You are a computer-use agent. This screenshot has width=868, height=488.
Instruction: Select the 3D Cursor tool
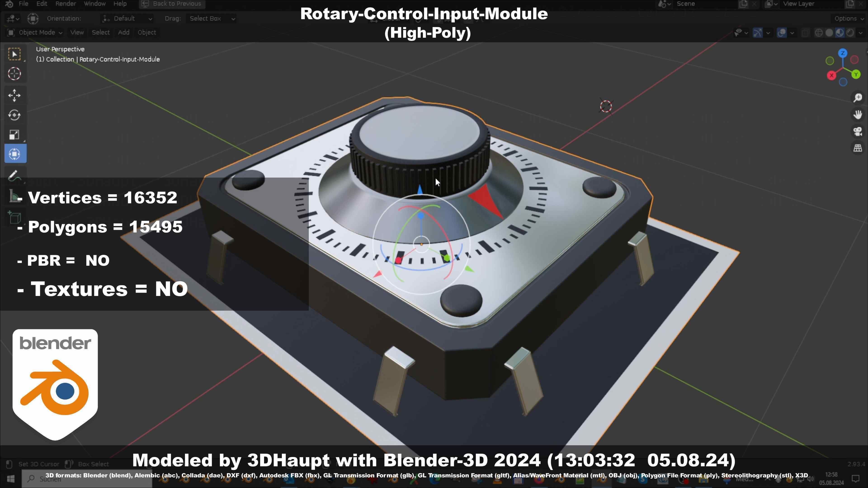[x=14, y=74]
